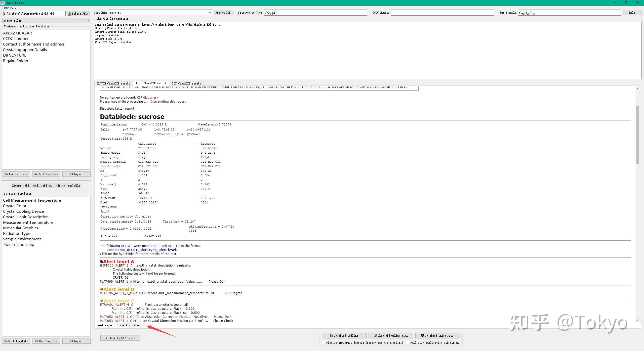Click New Template under equipment templates
The height and width of the screenshot is (351, 644).
(x=16, y=174)
